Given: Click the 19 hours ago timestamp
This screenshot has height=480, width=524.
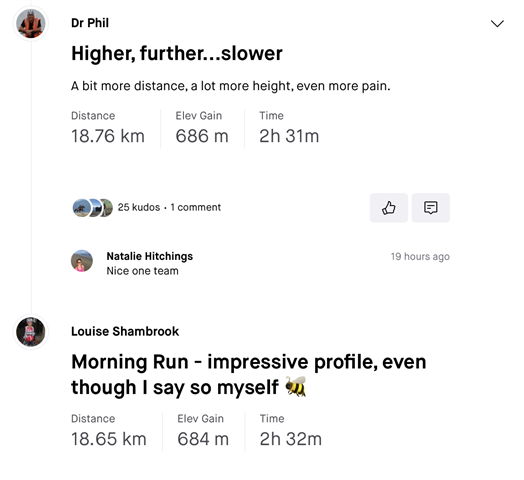Looking at the screenshot, I should click(420, 256).
